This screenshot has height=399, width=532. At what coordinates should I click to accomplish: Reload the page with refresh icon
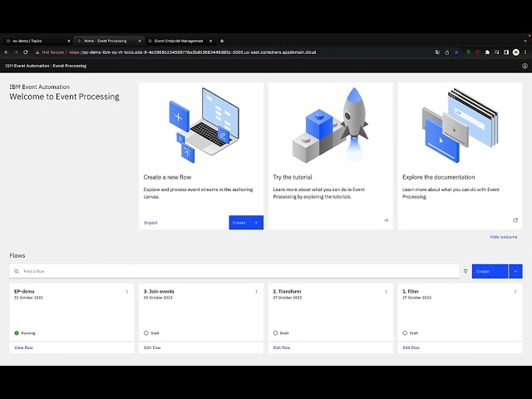pyautogui.click(x=26, y=52)
